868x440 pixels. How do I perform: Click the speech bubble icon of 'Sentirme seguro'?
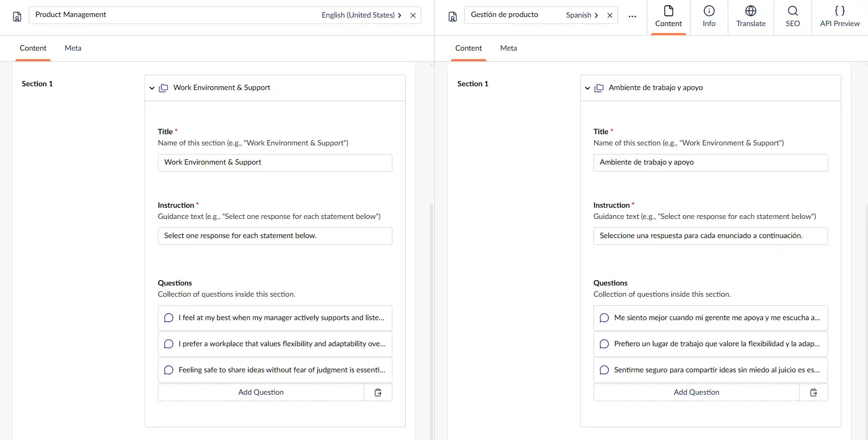(604, 370)
